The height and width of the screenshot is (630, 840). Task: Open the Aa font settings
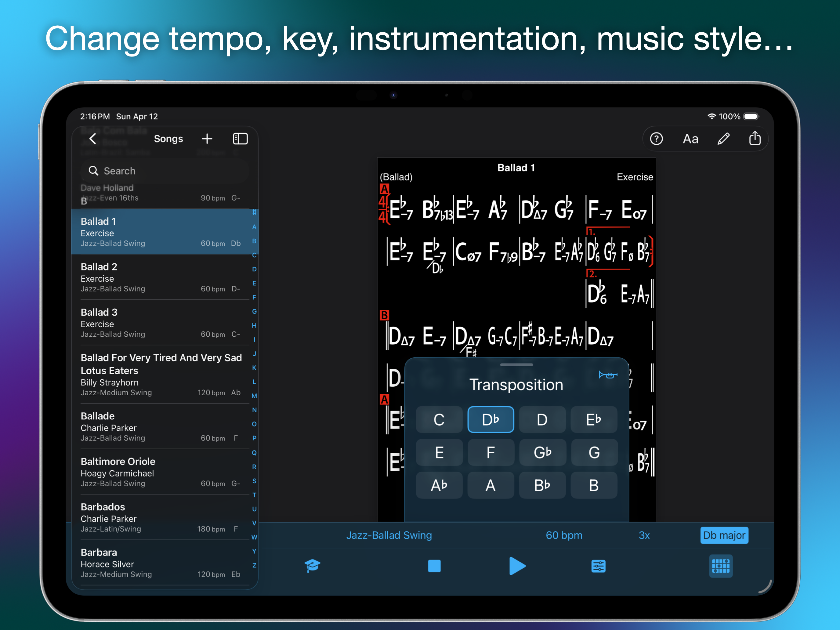[690, 139]
